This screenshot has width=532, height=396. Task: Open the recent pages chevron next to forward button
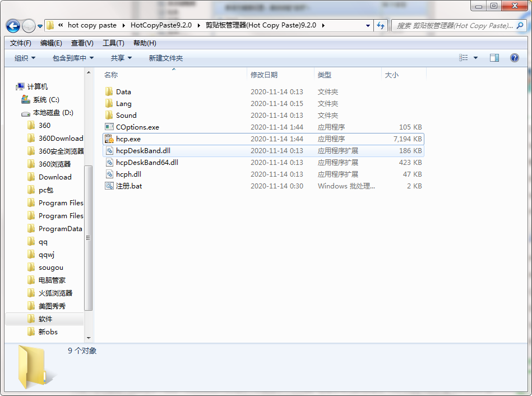pos(40,25)
